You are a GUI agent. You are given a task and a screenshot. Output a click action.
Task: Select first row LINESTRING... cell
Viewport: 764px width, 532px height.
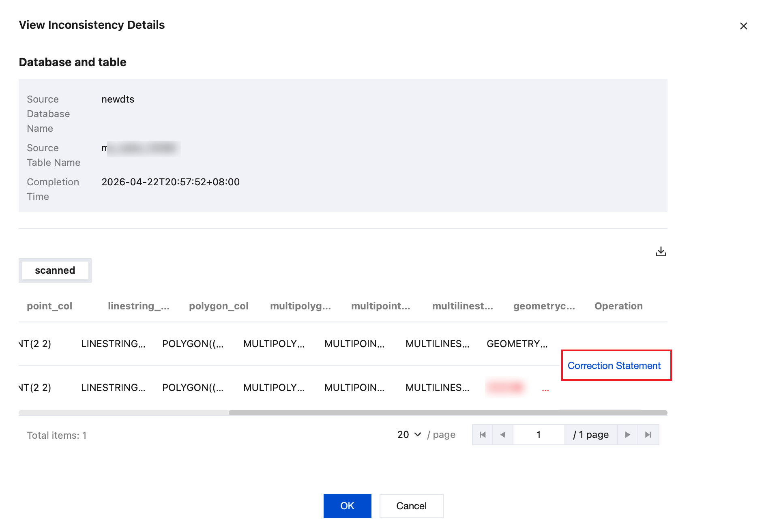pyautogui.click(x=113, y=344)
